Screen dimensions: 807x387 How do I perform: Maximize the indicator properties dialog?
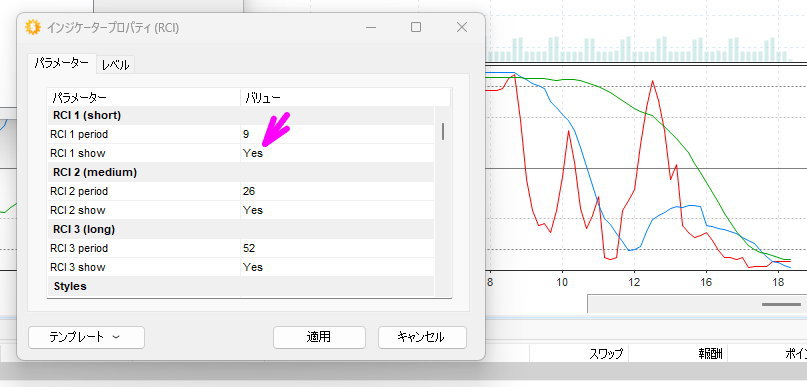[x=416, y=27]
